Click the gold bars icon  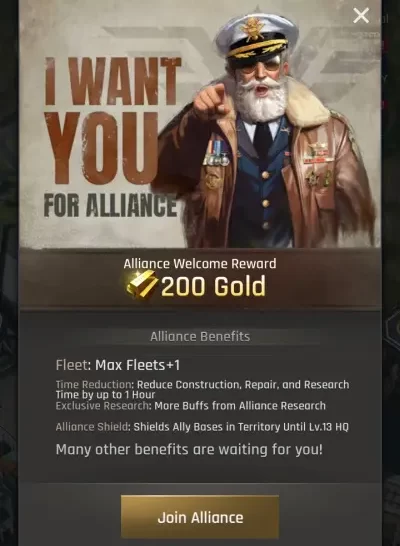142,284
